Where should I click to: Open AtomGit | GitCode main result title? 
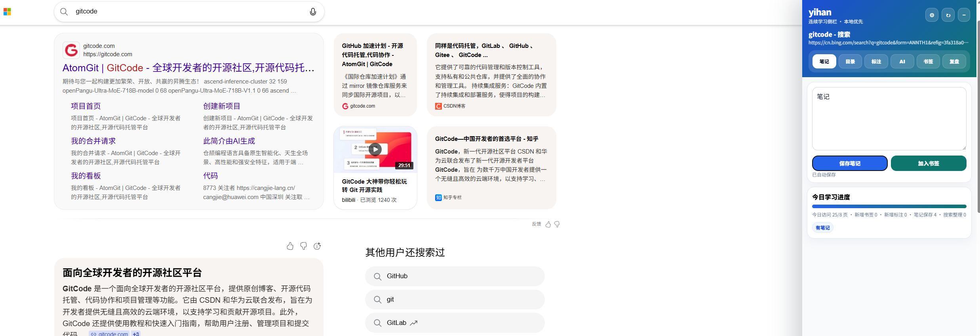click(x=188, y=68)
